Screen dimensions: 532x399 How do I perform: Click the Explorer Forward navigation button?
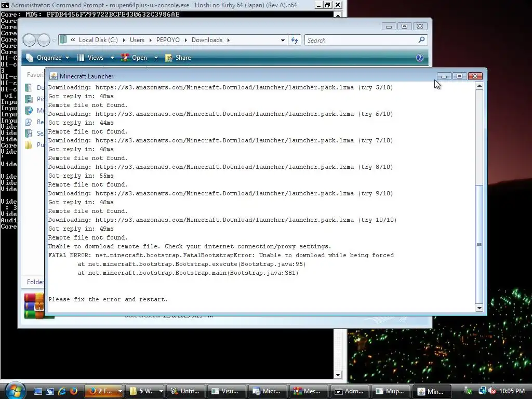click(44, 40)
